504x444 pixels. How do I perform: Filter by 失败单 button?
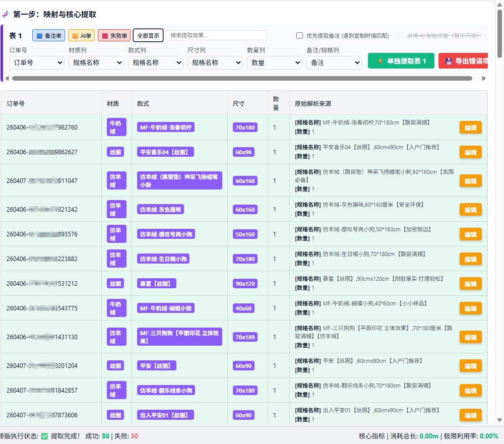tap(114, 35)
